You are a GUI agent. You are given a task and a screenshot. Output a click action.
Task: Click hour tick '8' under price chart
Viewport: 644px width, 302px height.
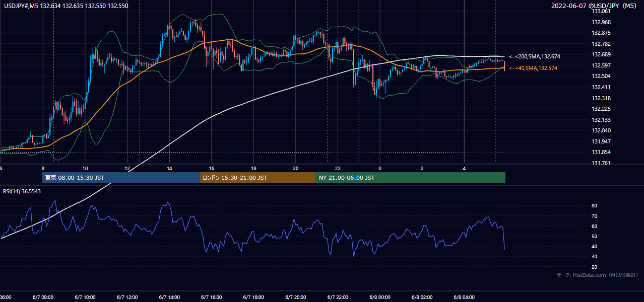click(43, 168)
